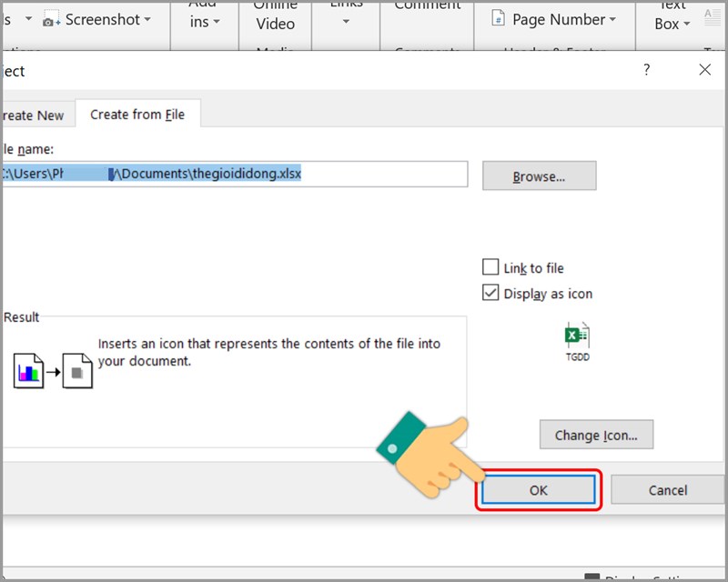Click the Online Video button
The image size is (728, 582).
[276, 18]
